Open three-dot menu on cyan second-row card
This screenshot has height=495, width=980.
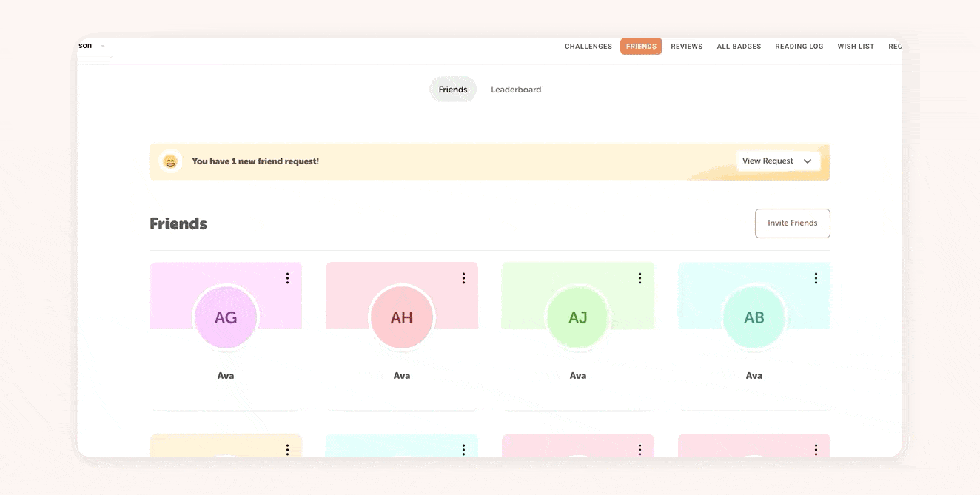(463, 449)
